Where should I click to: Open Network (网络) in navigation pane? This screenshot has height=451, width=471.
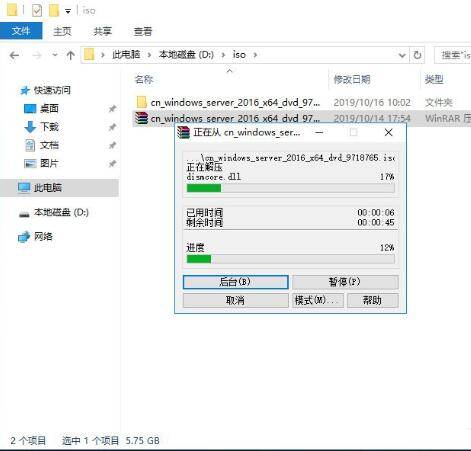click(43, 237)
